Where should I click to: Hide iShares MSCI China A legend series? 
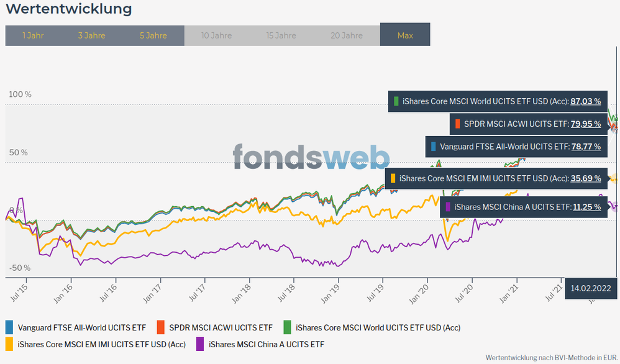click(267, 344)
